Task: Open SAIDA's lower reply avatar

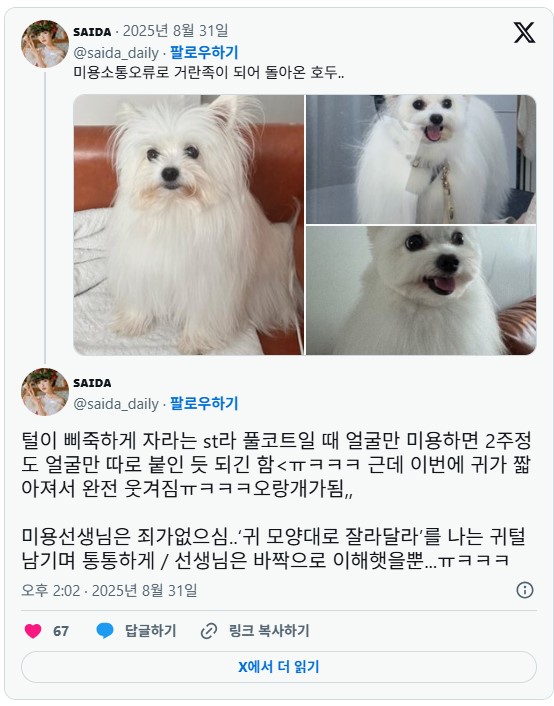Action: pyautogui.click(x=45, y=392)
